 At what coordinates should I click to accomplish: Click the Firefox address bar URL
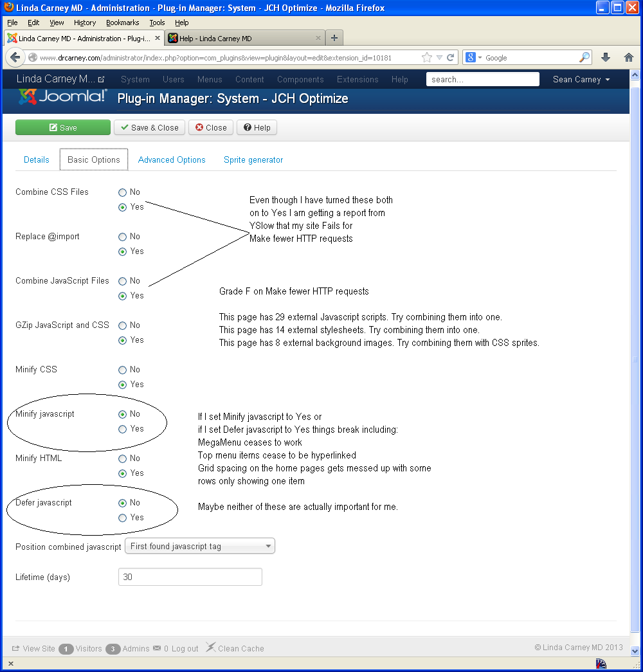tap(215, 58)
